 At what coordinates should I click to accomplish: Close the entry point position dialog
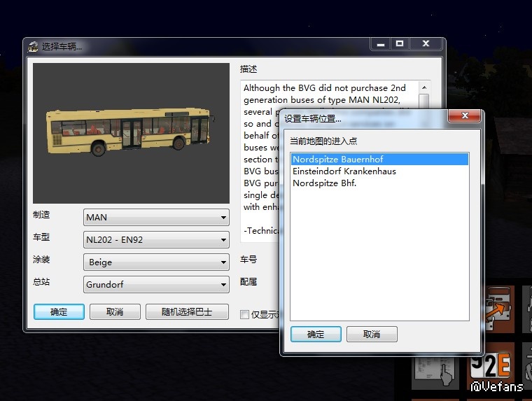[464, 117]
